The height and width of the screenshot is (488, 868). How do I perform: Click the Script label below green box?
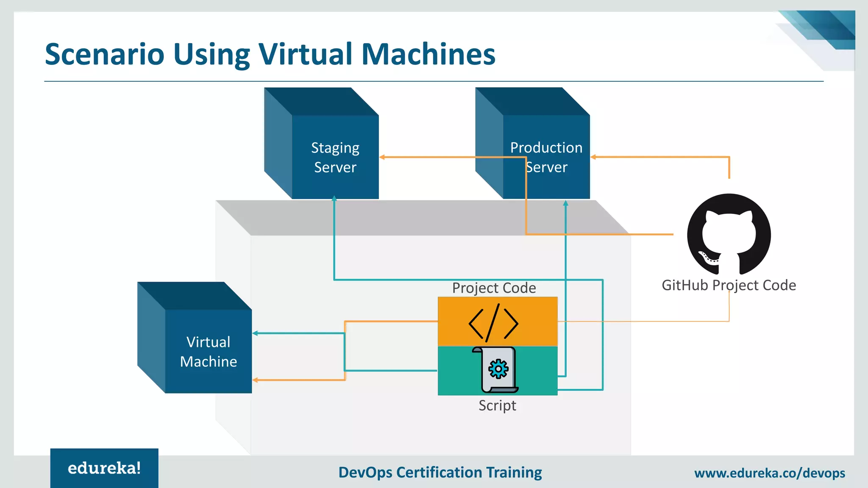tap(497, 405)
